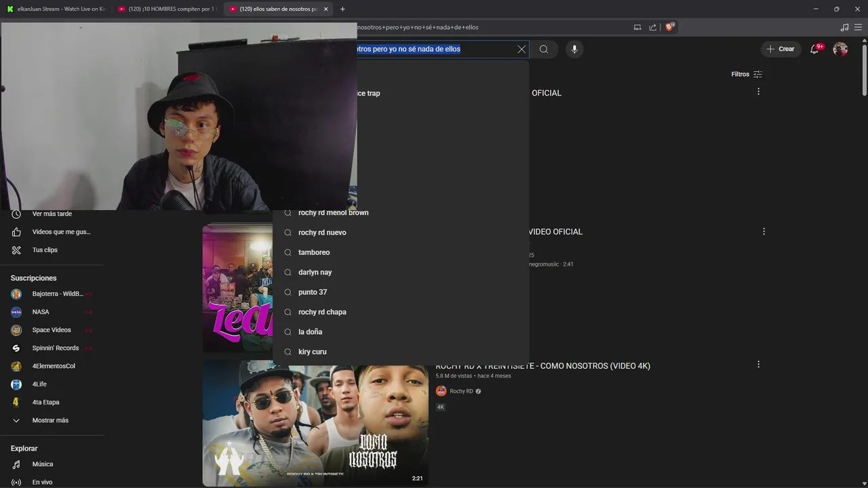Open the Space Videos subscription

coord(52,330)
